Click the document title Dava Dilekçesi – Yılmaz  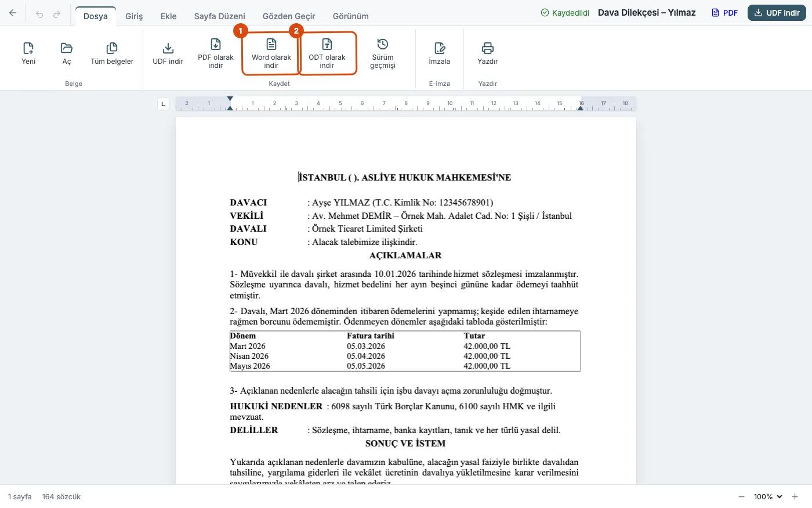pos(647,13)
